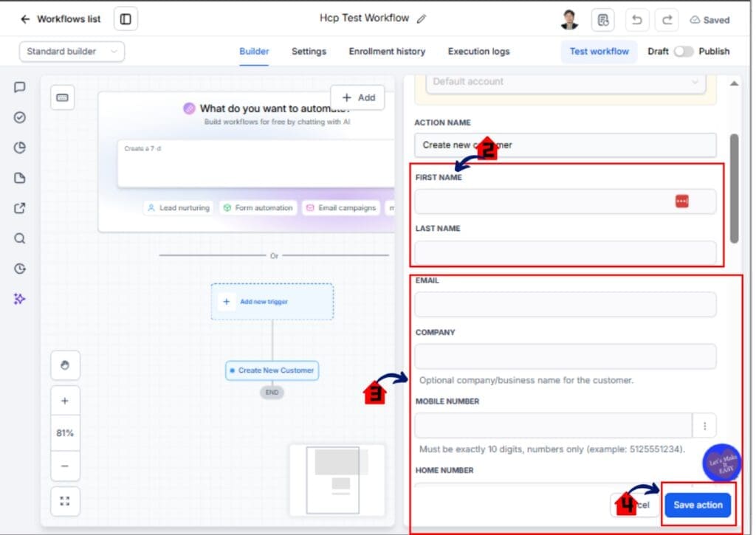
Task: Click the canvas minimap thumbnail
Action: 337,480
